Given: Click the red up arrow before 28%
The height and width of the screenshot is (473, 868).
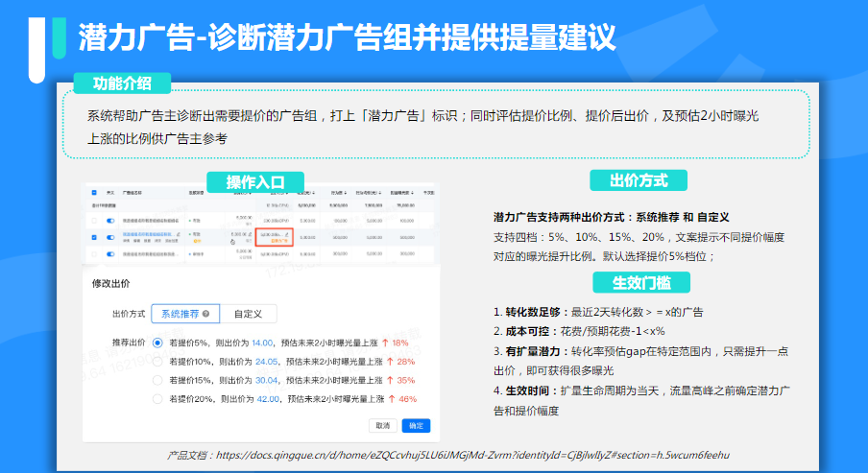Looking at the screenshot, I should [390, 362].
